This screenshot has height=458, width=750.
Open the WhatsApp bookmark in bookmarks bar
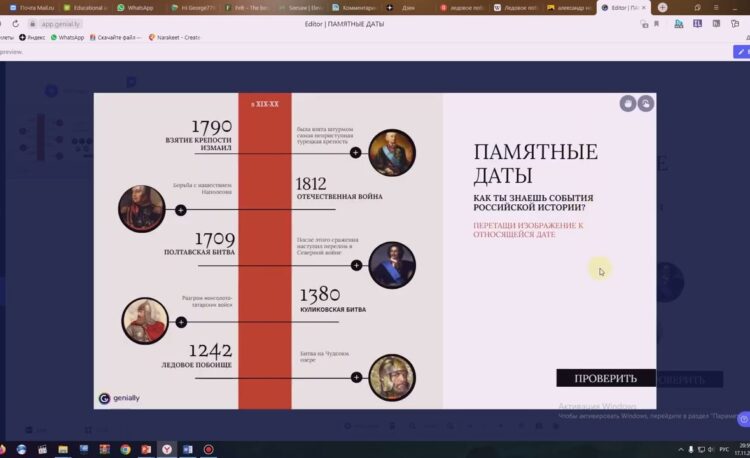[x=66, y=37]
